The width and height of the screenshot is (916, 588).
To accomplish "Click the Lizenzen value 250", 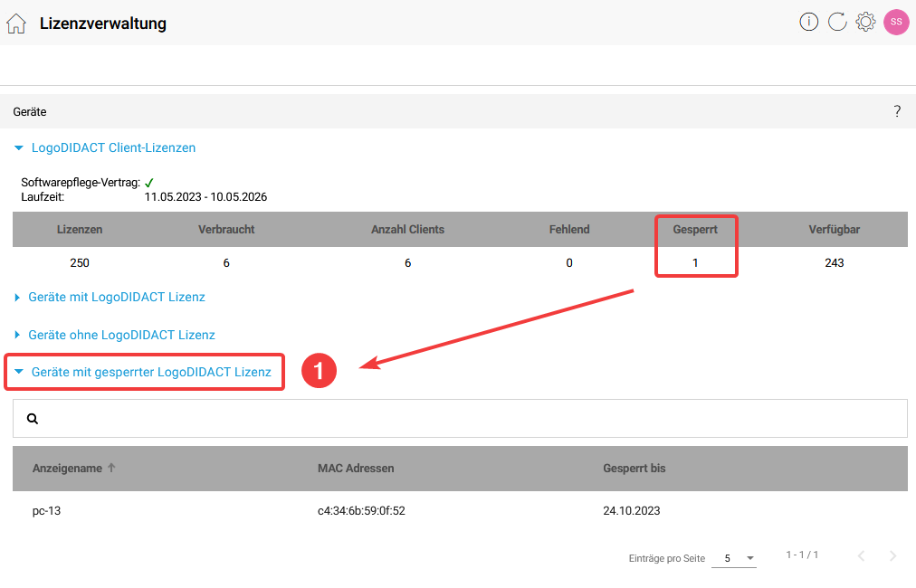I will 80,262.
